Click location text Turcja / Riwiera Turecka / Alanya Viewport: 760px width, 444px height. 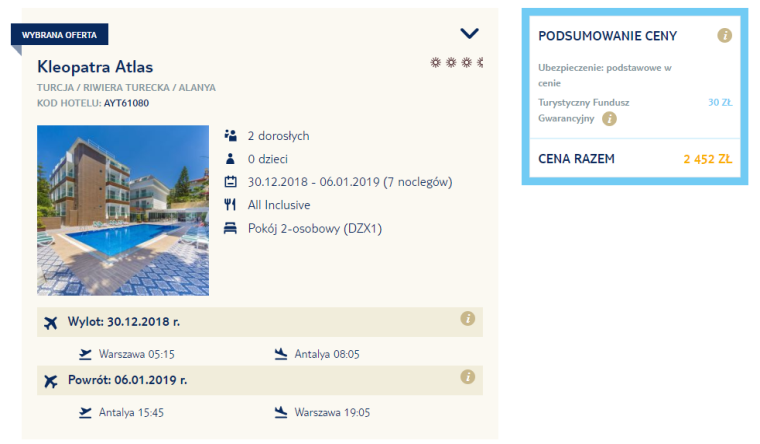(127, 88)
